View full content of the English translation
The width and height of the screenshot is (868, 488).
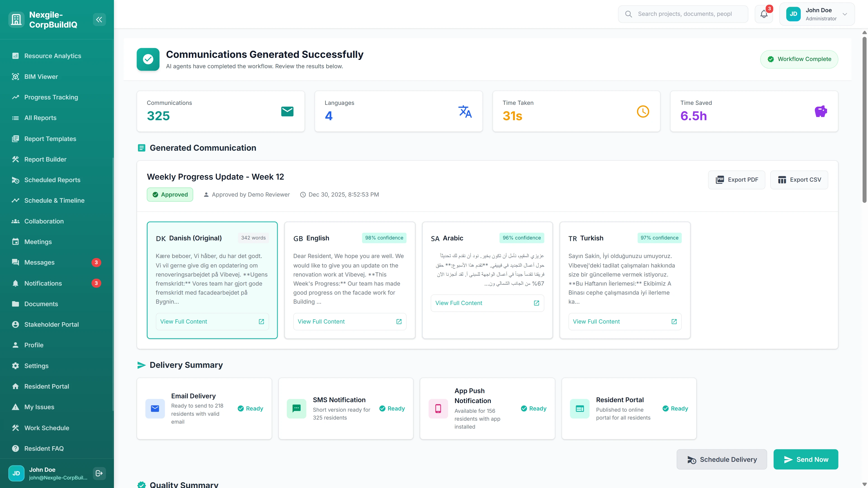pyautogui.click(x=349, y=322)
